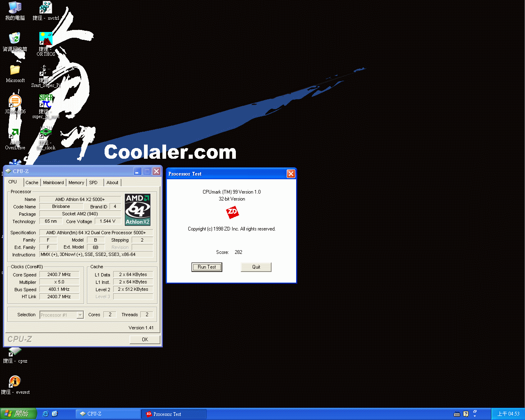Expand the Processor #1 selection dropdown
This screenshot has height=420, width=525.
click(x=80, y=315)
